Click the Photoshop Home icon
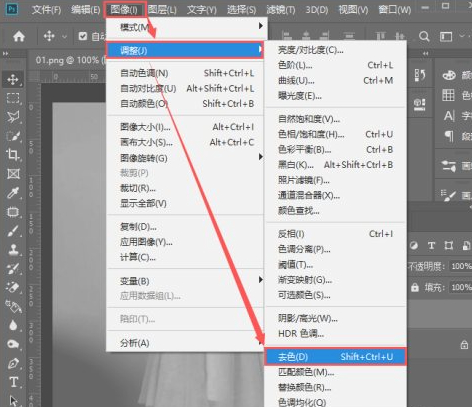Viewport: 472px width, 407px height. pos(19,36)
